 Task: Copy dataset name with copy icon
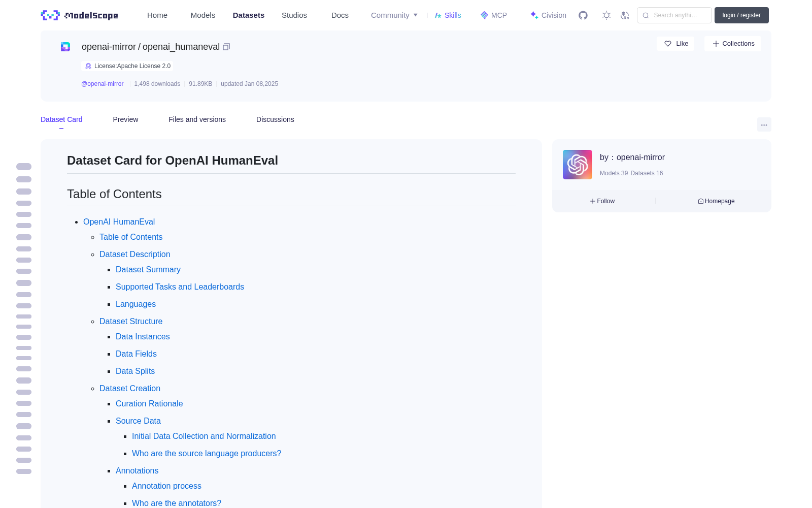coord(226,47)
